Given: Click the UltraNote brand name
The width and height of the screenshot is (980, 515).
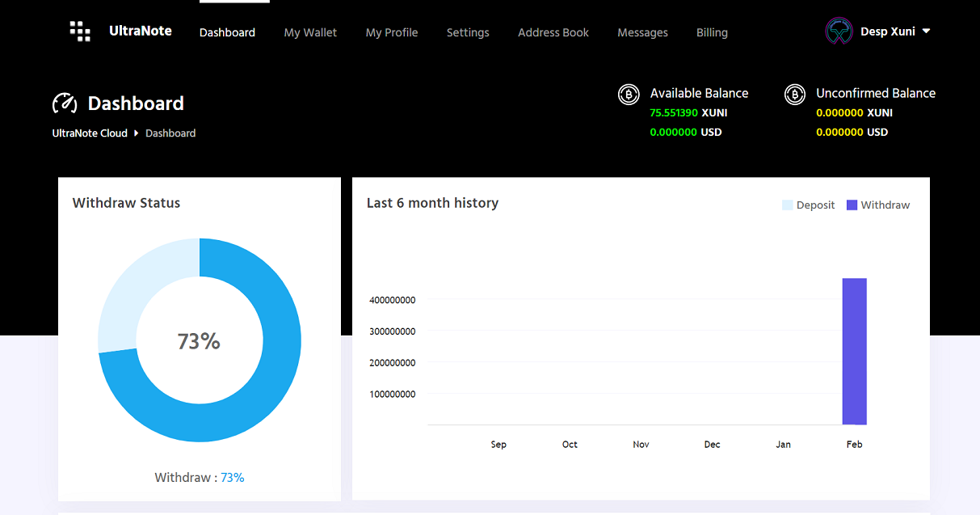Looking at the screenshot, I should pos(141,31).
